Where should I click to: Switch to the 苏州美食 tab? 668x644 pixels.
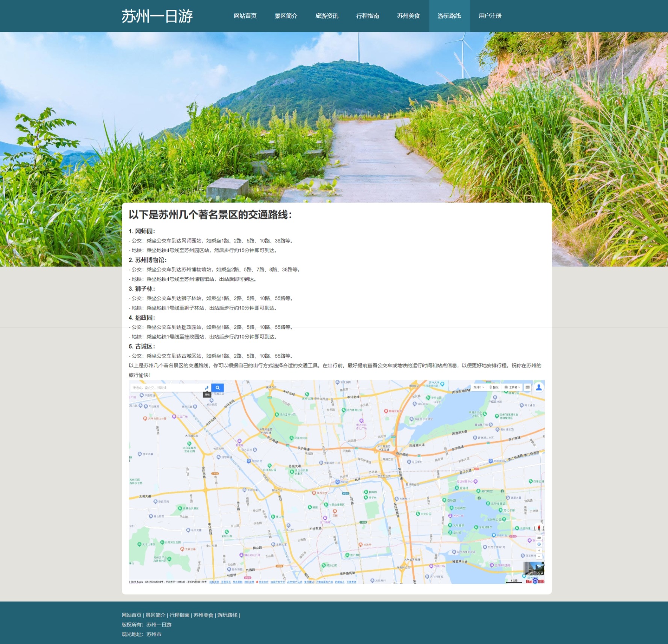point(409,16)
